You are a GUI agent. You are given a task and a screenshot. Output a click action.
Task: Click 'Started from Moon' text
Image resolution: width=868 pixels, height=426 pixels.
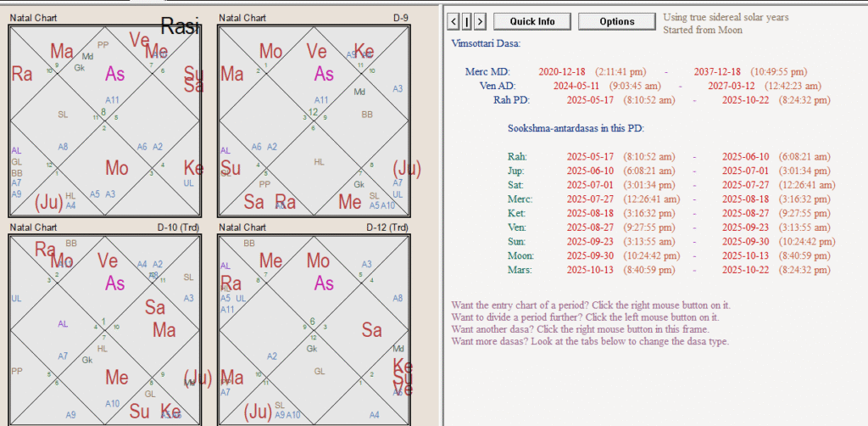pos(703,30)
